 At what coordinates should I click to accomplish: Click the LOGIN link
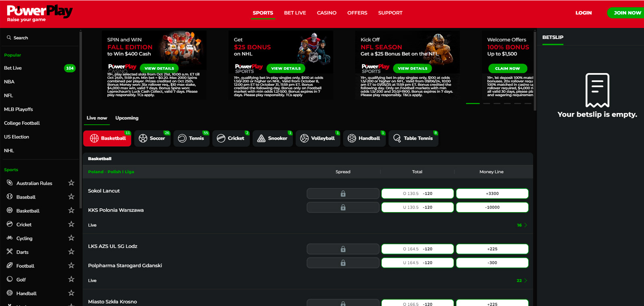pyautogui.click(x=583, y=13)
